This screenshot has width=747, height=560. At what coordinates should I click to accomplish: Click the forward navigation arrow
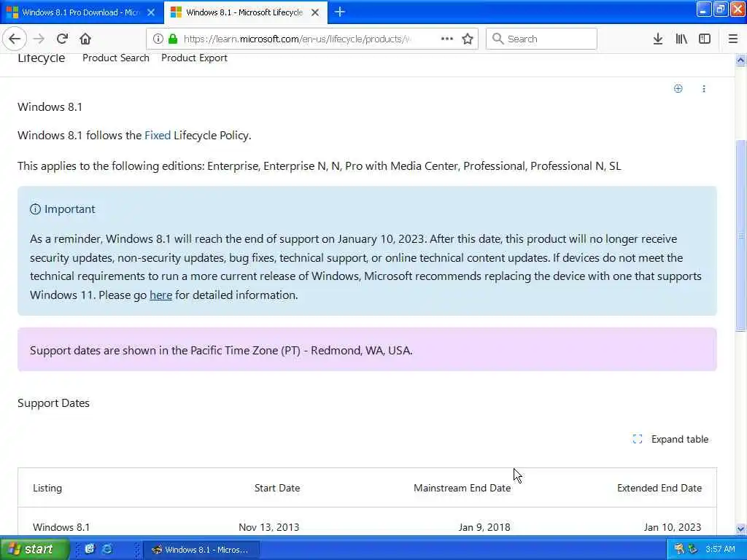[39, 39]
